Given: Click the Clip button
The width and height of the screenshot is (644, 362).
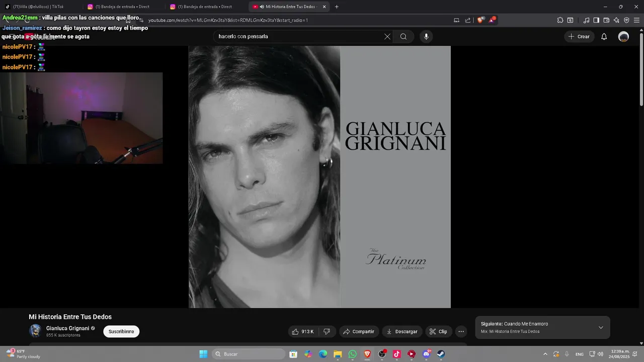Looking at the screenshot, I should [x=438, y=331].
